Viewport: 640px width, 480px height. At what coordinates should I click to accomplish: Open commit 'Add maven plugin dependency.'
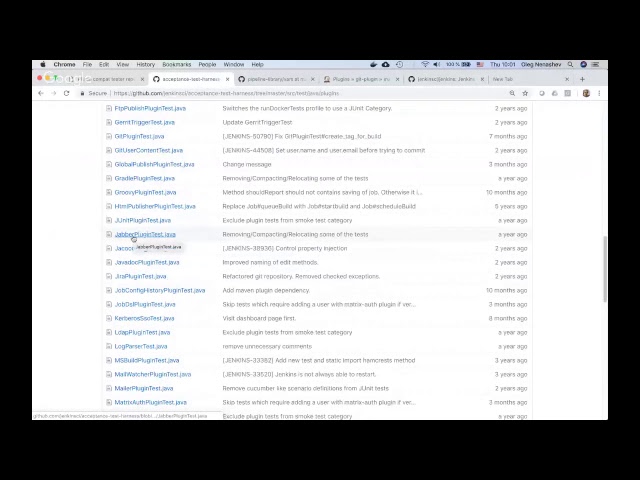pyautogui.click(x=266, y=290)
